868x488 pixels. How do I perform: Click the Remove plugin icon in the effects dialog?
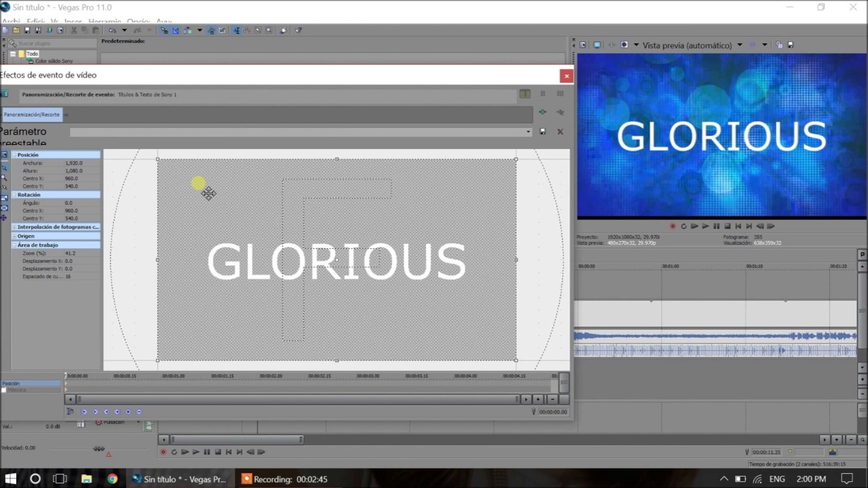pos(560,112)
